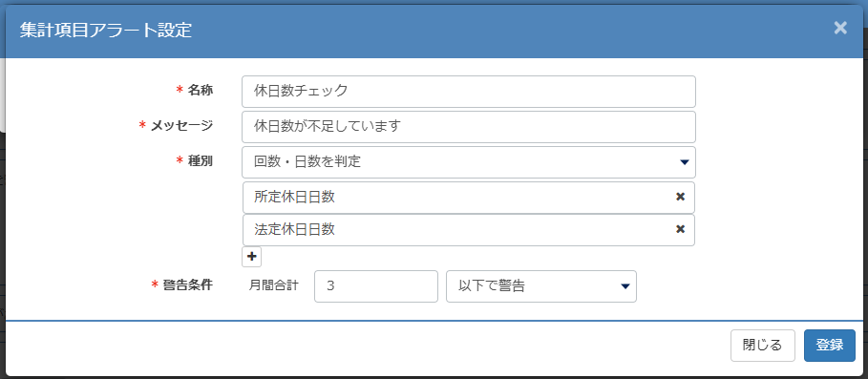This screenshot has height=379, width=868.
Task: Select the 所定休日日数 item box
Action: [468, 197]
